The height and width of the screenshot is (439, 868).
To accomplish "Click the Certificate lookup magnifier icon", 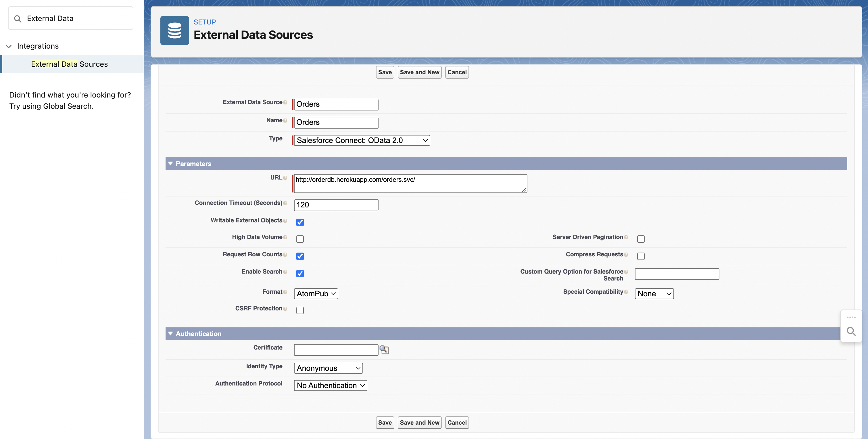I will point(384,350).
